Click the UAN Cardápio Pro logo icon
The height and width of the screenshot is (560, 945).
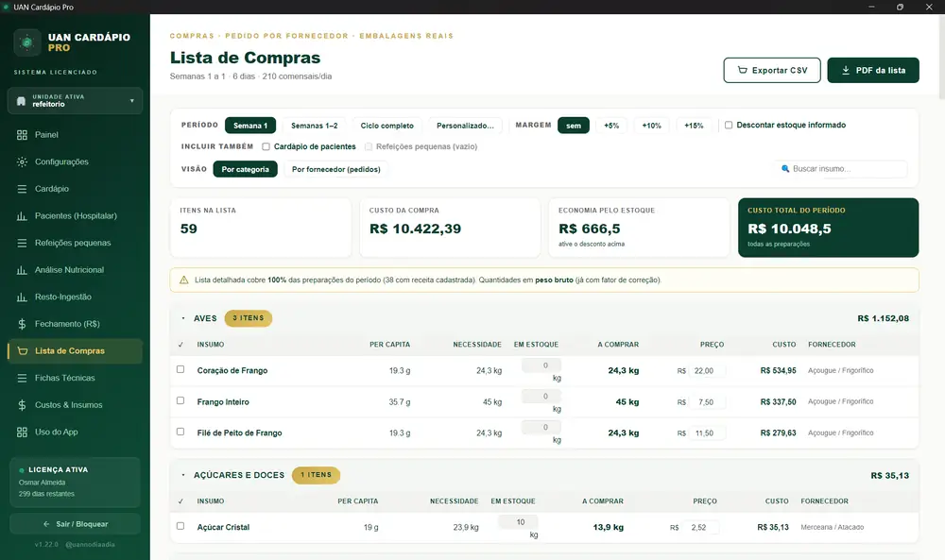27,42
